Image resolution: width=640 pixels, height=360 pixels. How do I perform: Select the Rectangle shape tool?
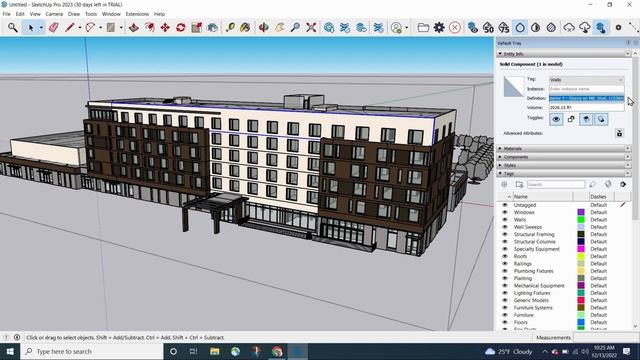point(111,27)
